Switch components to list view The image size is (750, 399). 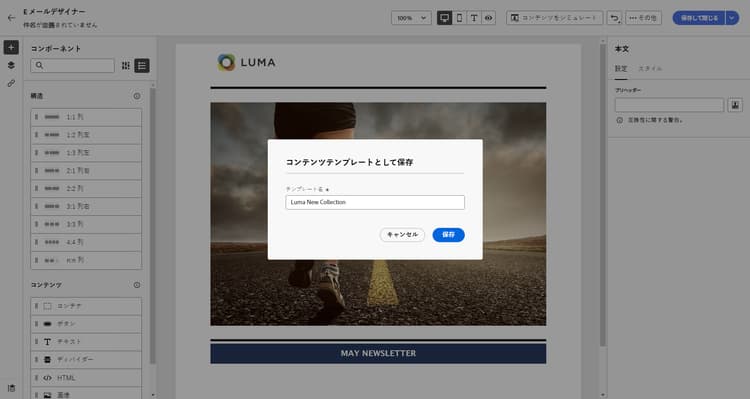pyautogui.click(x=142, y=66)
